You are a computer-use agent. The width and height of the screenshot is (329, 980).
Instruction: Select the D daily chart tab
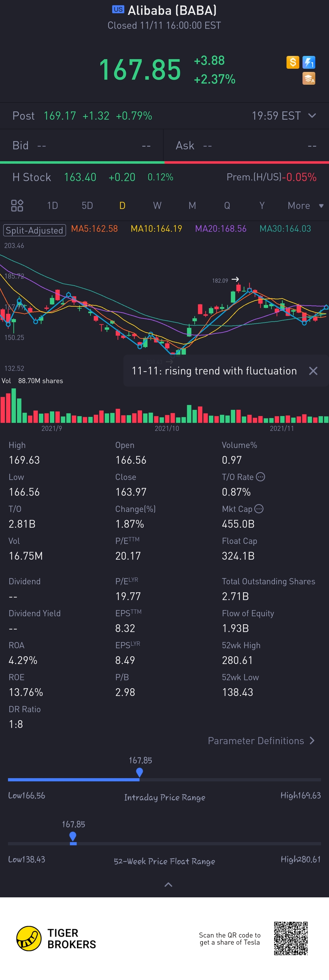(122, 205)
